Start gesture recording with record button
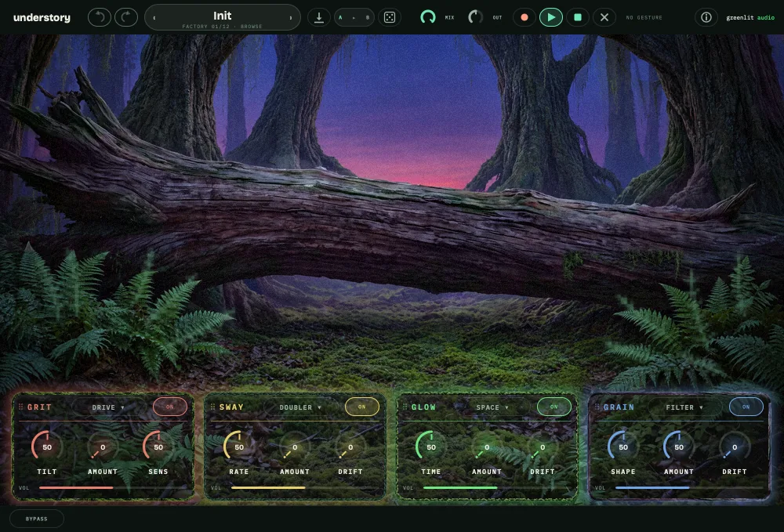Viewport: 784px width, 532px height. coord(524,17)
